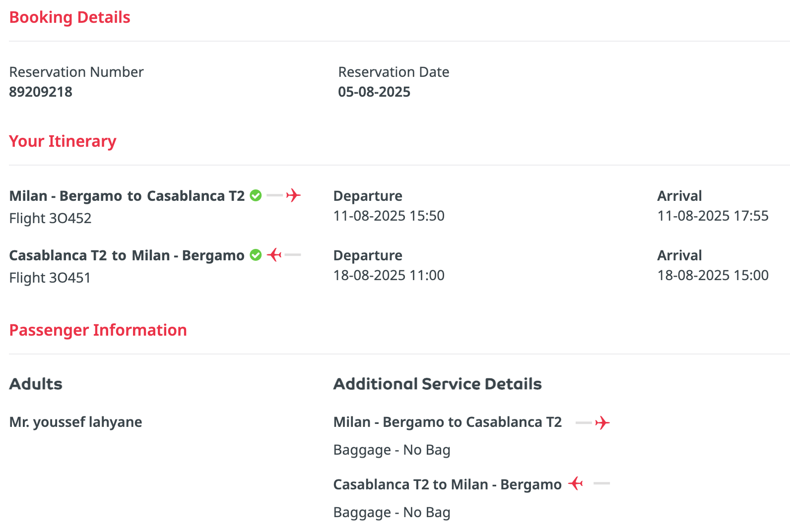Click green check next to Milan - Bergamo return

pyautogui.click(x=256, y=255)
